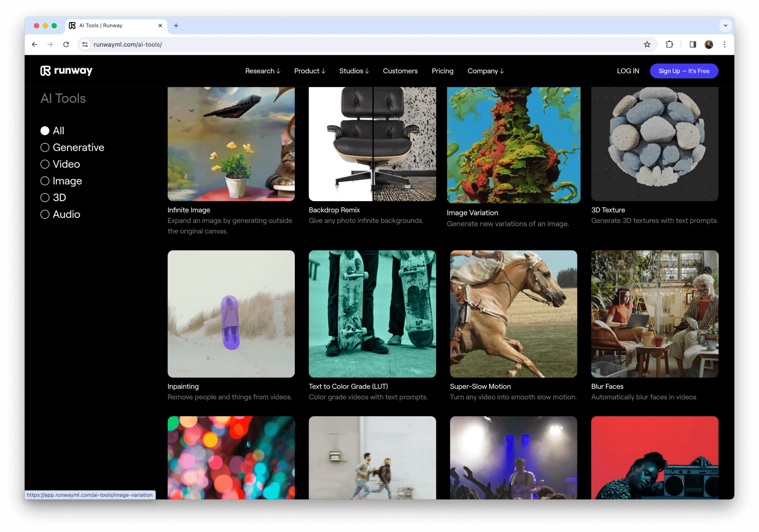Toggle the browser side panel icon

pos(693,44)
